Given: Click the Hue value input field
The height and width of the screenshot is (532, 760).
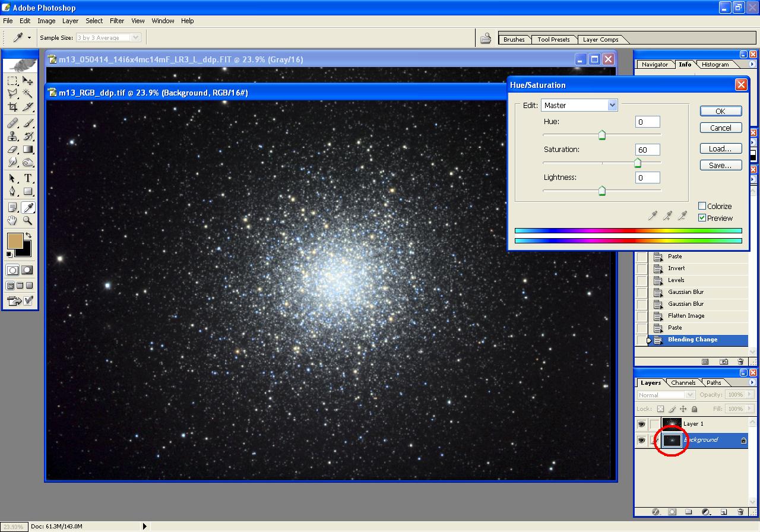Looking at the screenshot, I should [x=647, y=122].
